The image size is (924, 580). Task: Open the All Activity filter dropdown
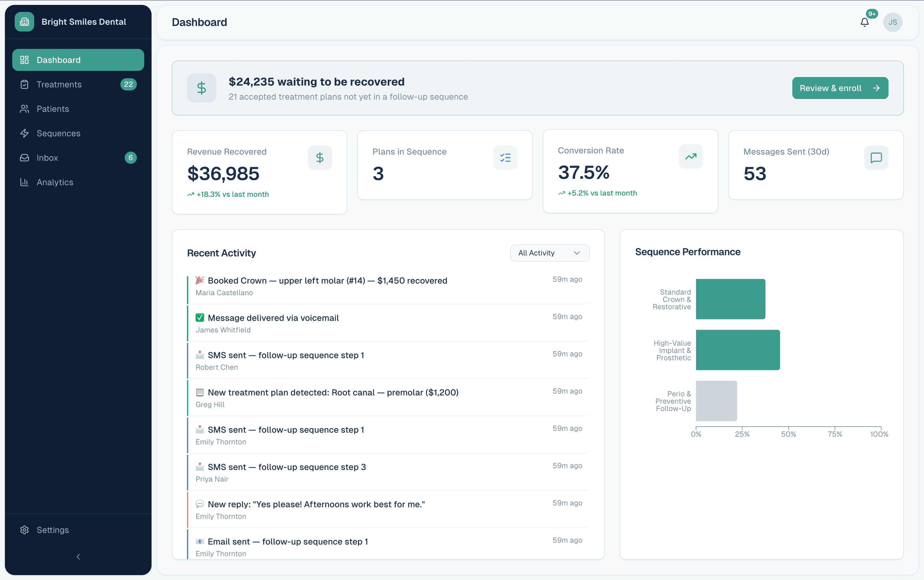pyautogui.click(x=549, y=253)
